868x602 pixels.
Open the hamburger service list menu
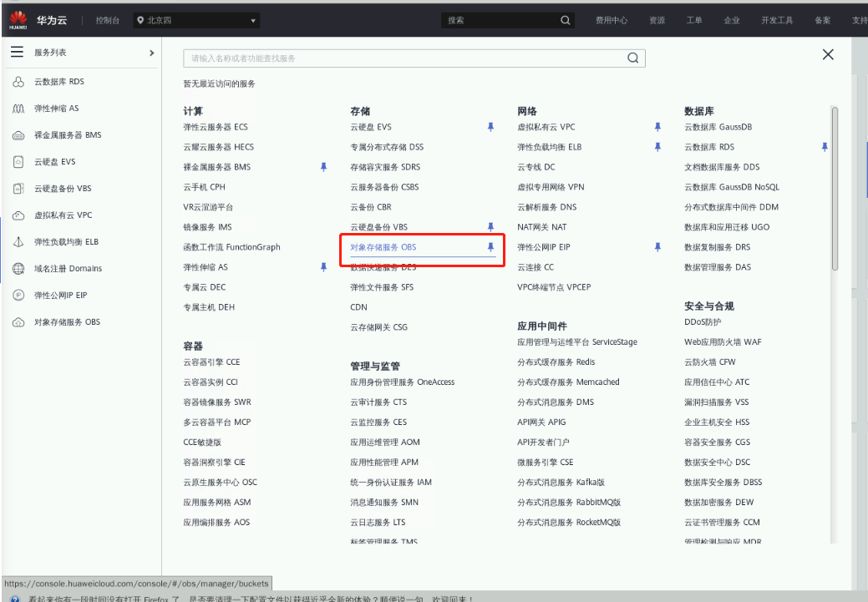tap(18, 52)
